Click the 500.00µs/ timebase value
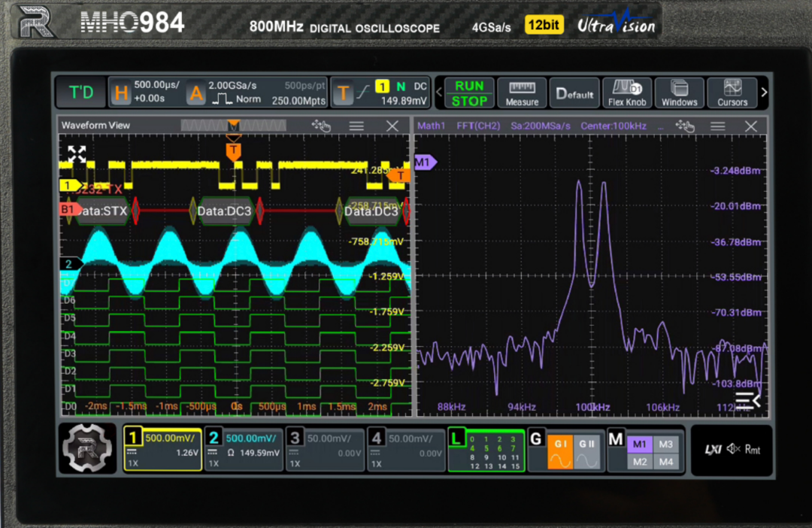The image size is (812, 528). pos(157,84)
